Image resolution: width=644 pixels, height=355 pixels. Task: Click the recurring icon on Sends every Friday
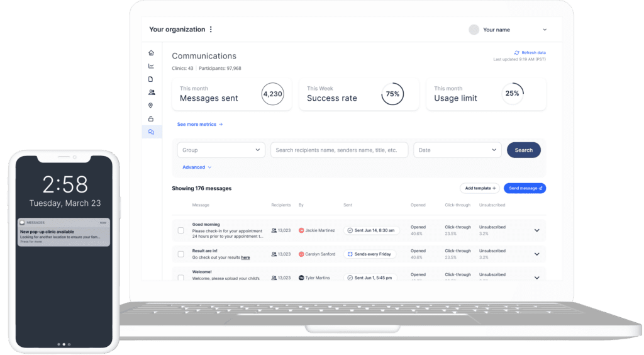(350, 254)
